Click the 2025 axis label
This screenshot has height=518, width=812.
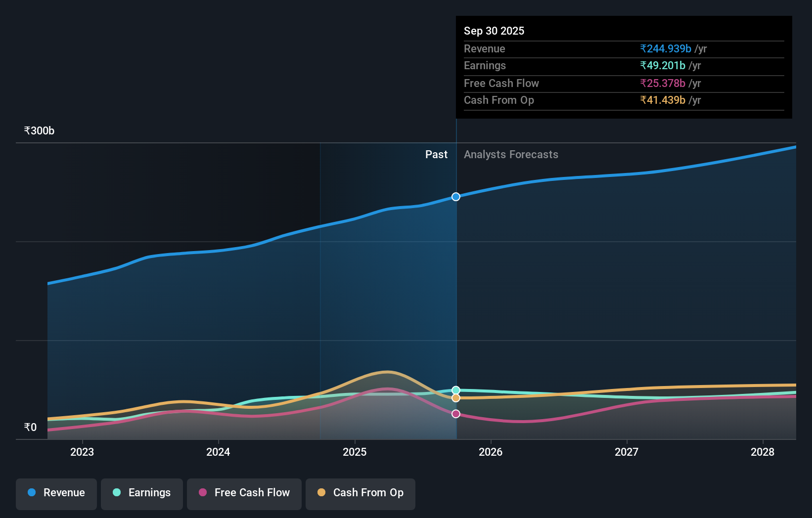click(355, 452)
